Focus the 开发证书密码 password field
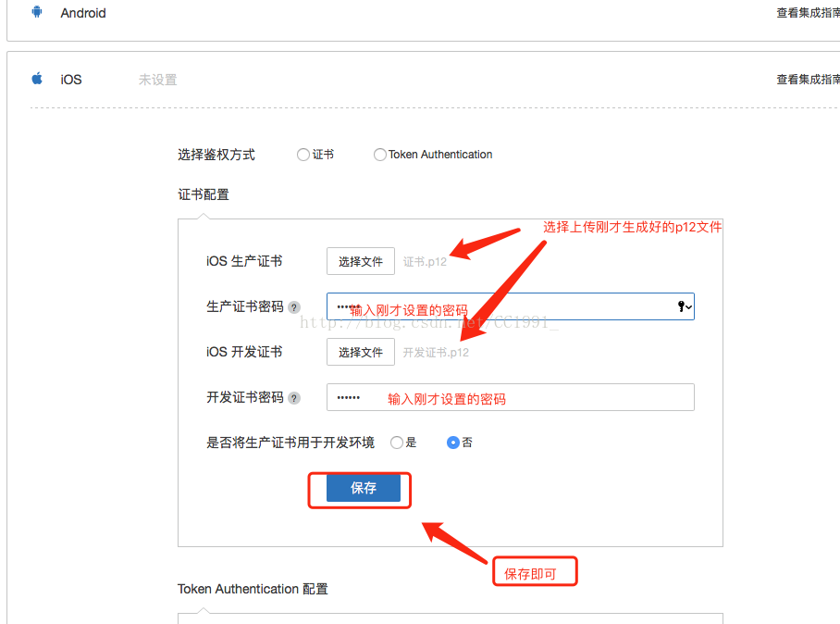 coord(510,397)
